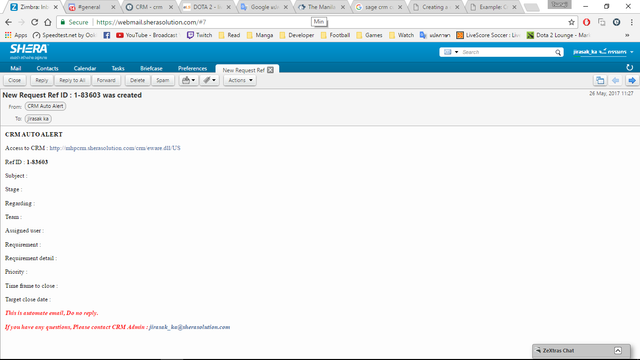
Task: Switch to the Tasks tab
Action: point(118,68)
